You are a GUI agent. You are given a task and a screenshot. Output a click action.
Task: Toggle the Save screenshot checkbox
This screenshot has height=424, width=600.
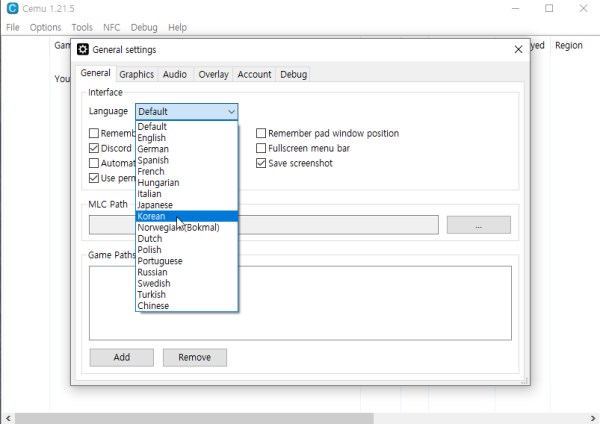tap(261, 163)
